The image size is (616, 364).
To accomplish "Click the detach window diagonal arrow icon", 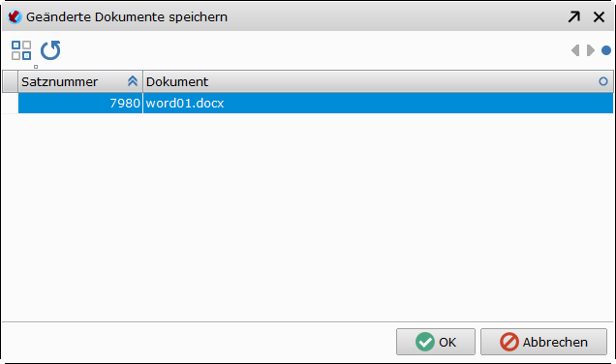I will pyautogui.click(x=574, y=16).
